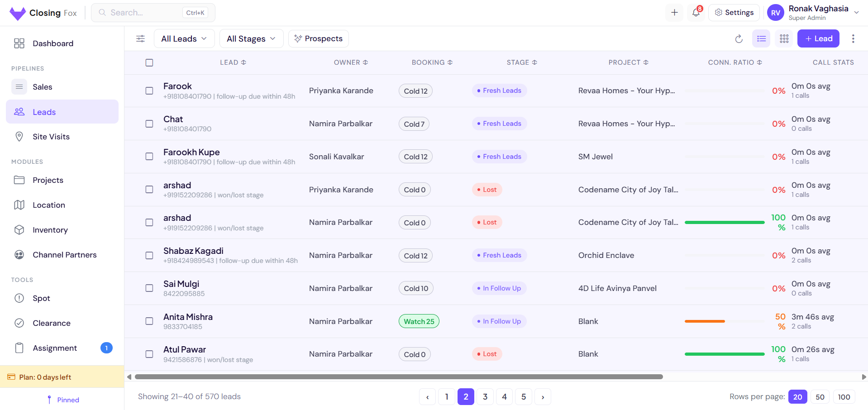Switch to grid view layout

pyautogui.click(x=784, y=39)
